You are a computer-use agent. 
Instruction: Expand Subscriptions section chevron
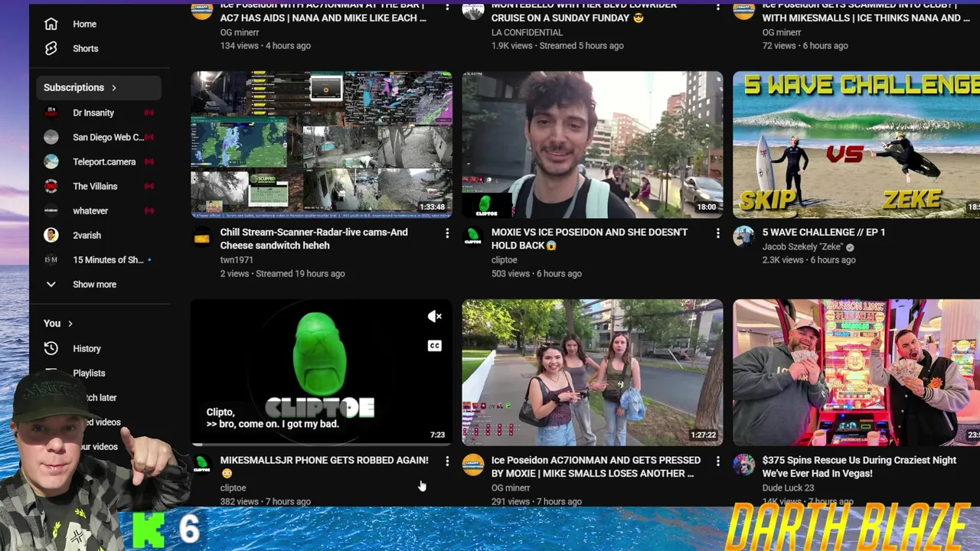click(x=114, y=87)
